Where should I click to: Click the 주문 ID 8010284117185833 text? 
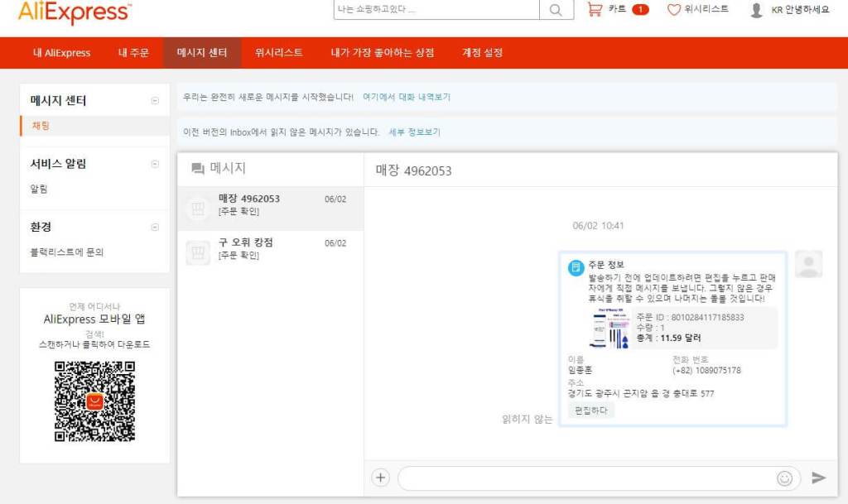pyautogui.click(x=690, y=318)
